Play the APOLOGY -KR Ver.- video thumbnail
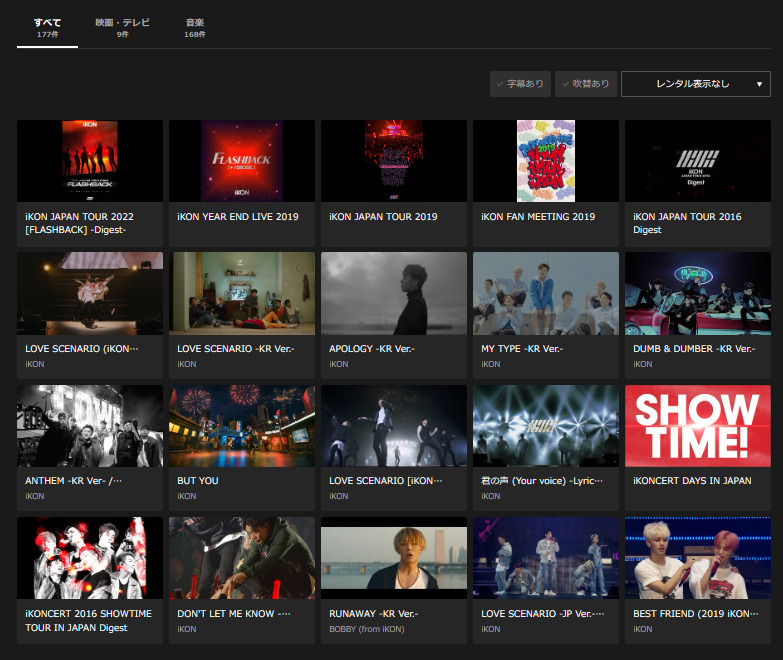This screenshot has width=783, height=660. tap(394, 293)
